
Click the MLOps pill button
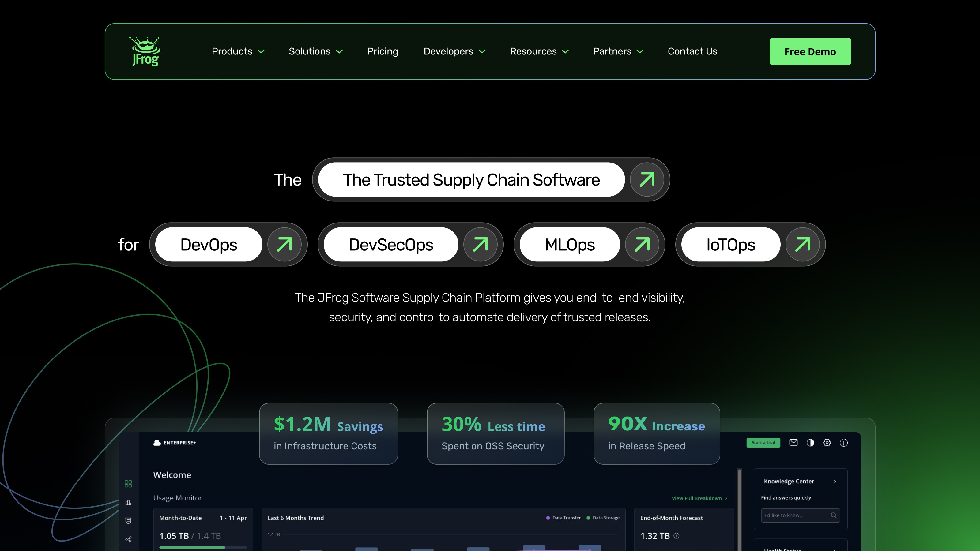[570, 245]
